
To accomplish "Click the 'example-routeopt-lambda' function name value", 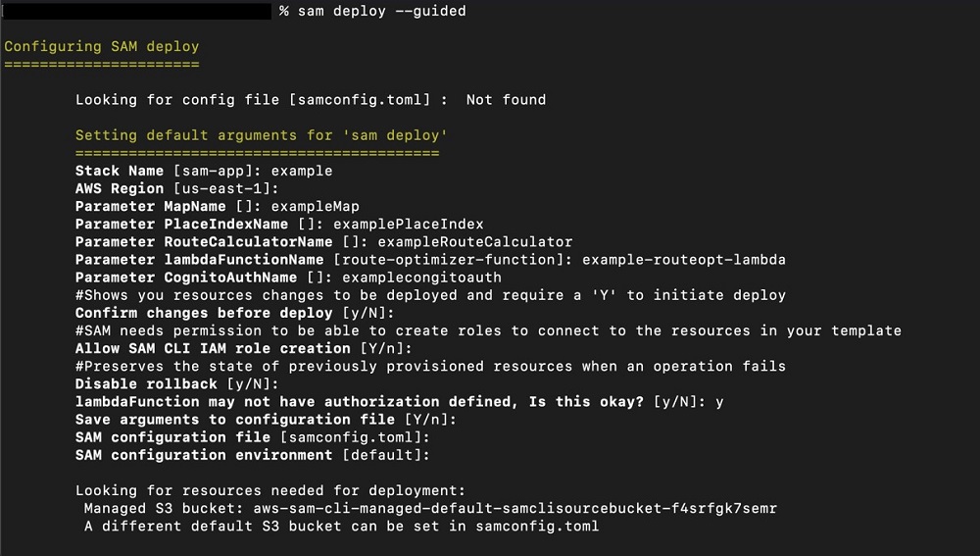I will click(684, 260).
